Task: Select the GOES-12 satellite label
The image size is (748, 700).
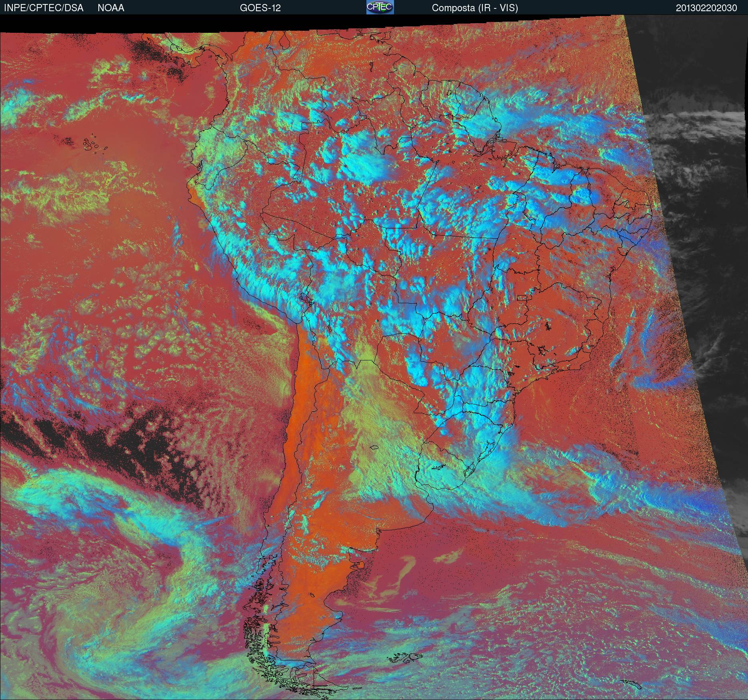Action: pos(260,8)
